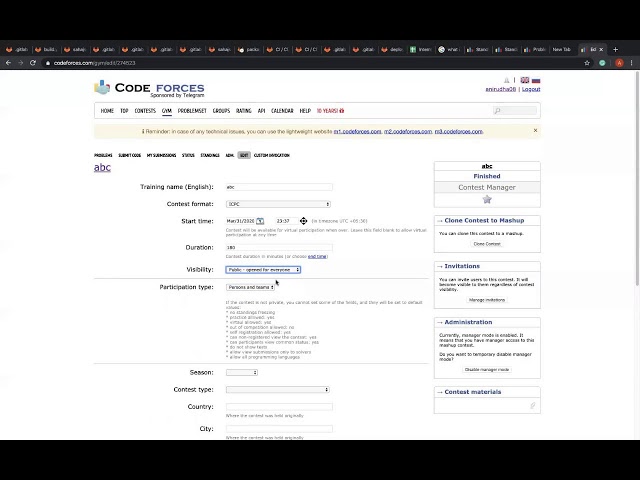
Task: Open the Season dropdown
Action: (242, 373)
